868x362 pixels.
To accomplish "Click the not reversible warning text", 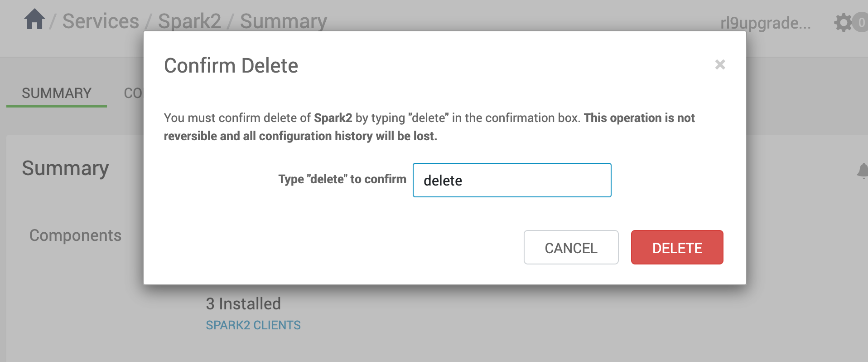I will tap(429, 127).
